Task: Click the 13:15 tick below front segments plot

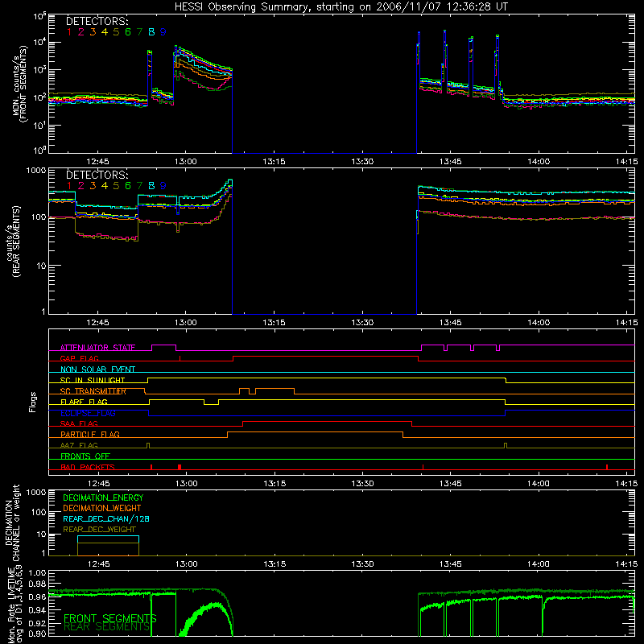Action: pyautogui.click(x=274, y=162)
